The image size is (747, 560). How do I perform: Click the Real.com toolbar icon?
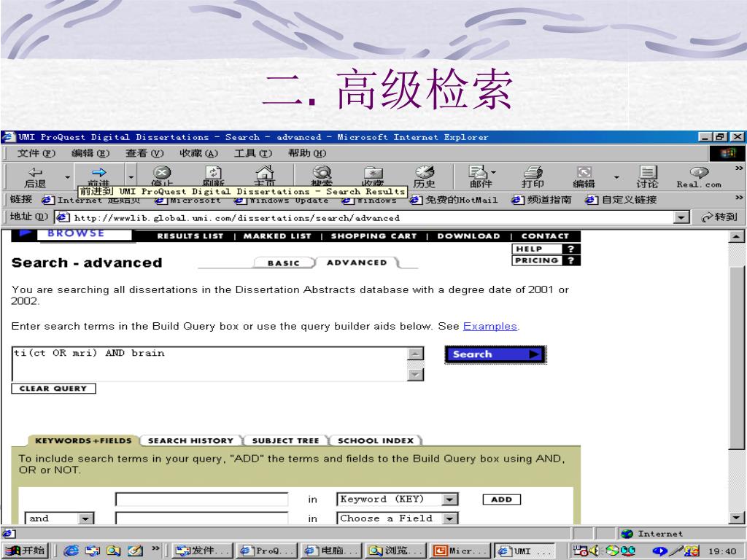pyautogui.click(x=699, y=172)
